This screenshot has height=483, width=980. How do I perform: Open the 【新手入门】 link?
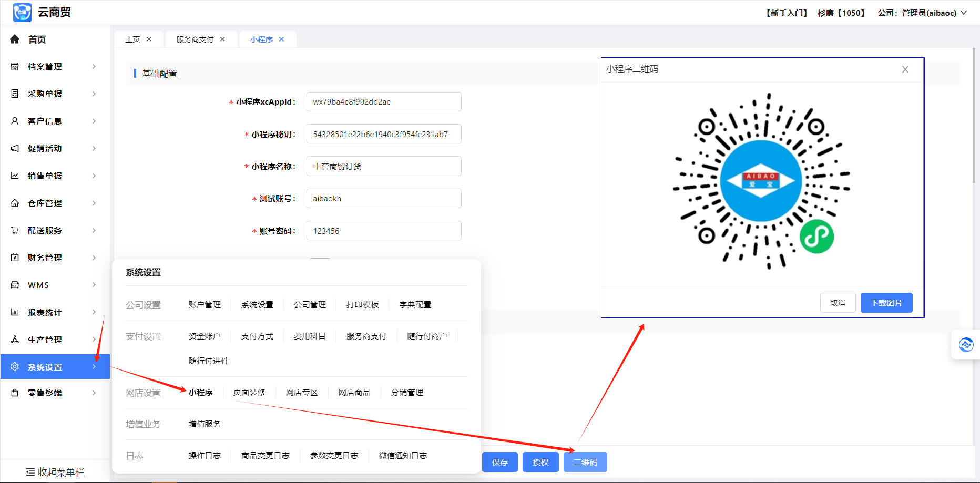click(787, 13)
